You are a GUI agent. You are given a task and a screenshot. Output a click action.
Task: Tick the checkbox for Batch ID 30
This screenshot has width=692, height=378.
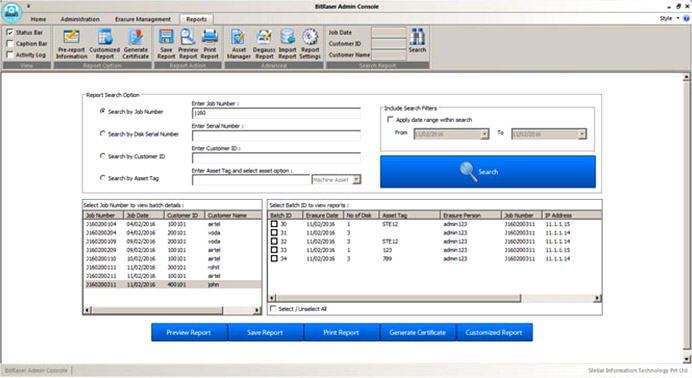pyautogui.click(x=274, y=224)
